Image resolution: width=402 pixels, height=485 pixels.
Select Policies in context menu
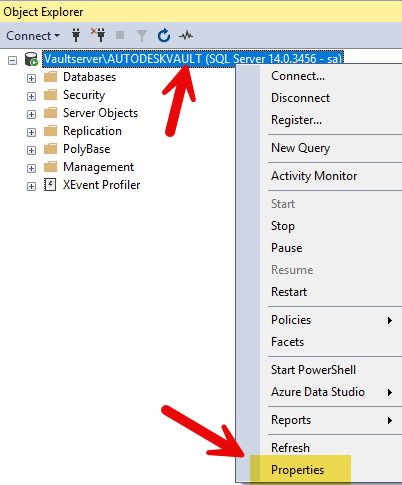(x=291, y=320)
